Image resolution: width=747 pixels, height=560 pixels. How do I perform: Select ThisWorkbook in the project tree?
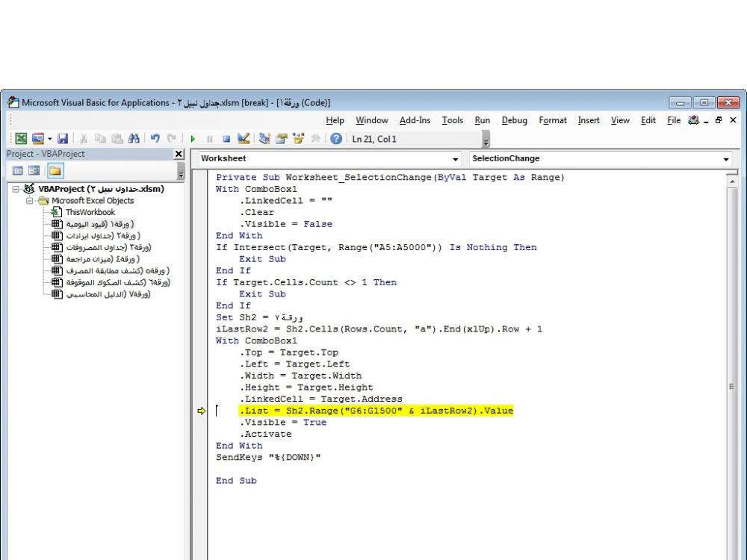[x=90, y=212]
